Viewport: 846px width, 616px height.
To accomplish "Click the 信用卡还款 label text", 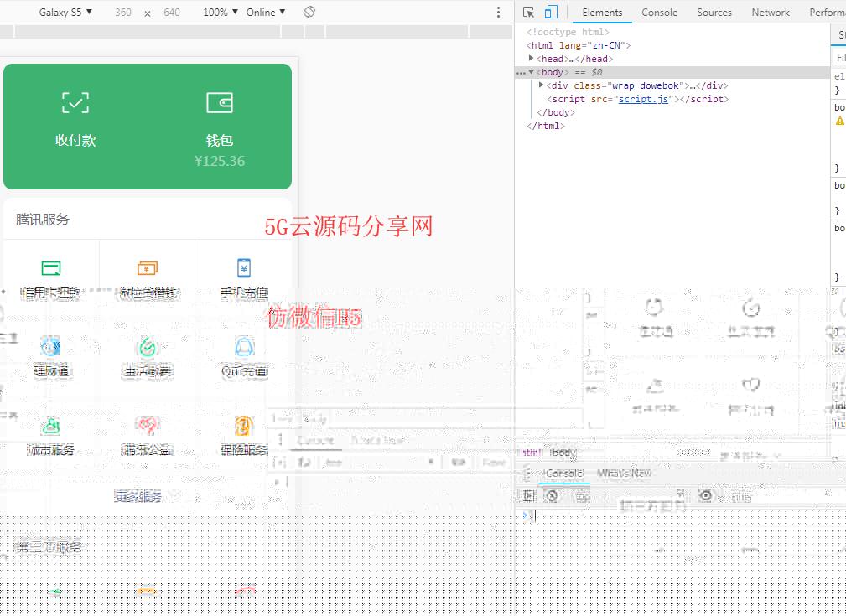I will point(50,292).
